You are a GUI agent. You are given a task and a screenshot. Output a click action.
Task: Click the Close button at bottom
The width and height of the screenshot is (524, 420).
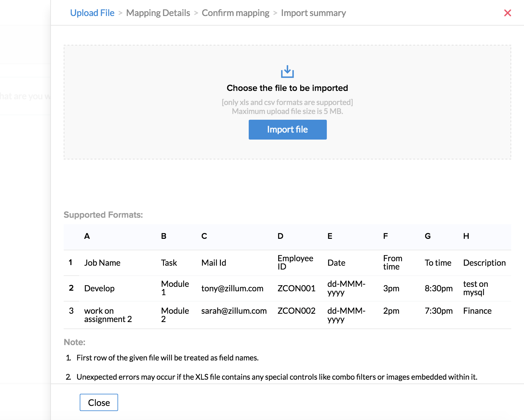[x=99, y=402]
